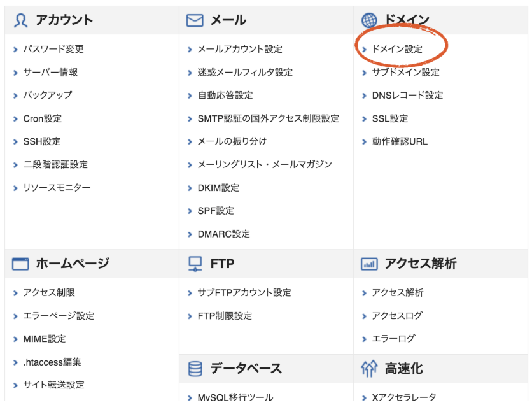This screenshot has width=532, height=419.
Task: Go to メールアカウント設定
Action: (240, 49)
